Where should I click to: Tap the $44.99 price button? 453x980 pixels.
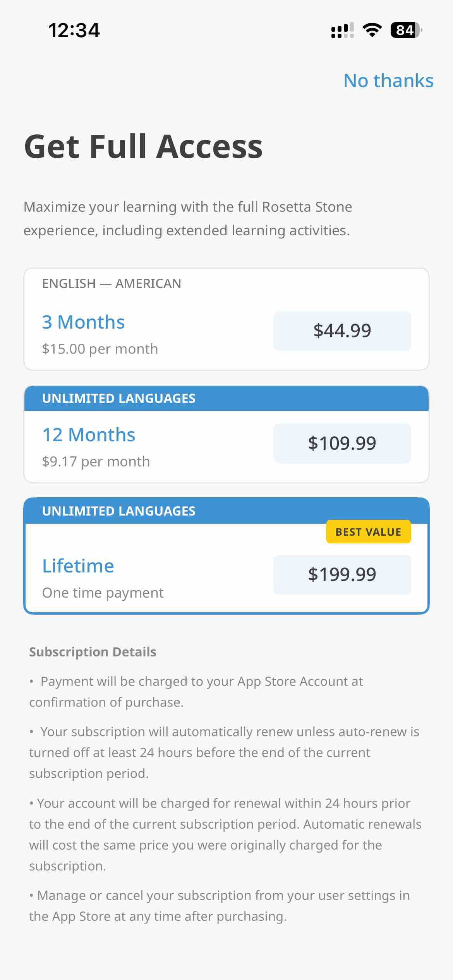click(x=342, y=331)
